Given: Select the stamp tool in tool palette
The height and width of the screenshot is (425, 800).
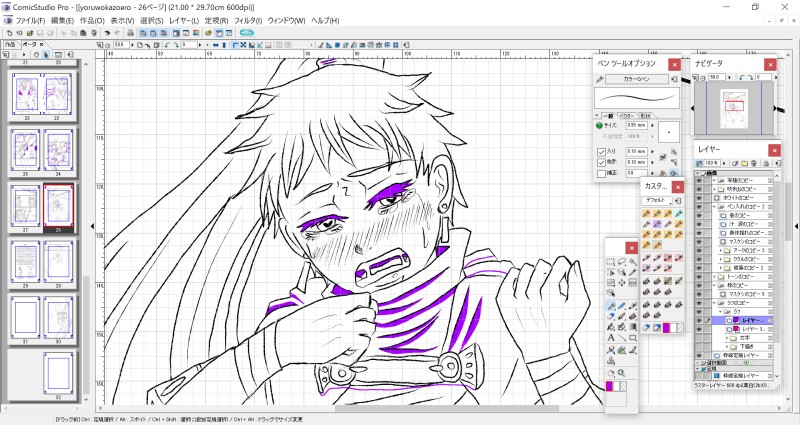Looking at the screenshot, I should tap(611, 360).
